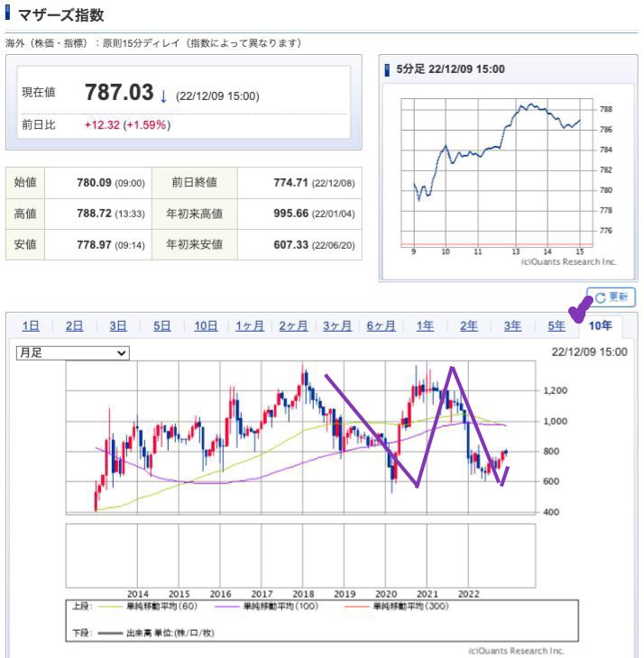The height and width of the screenshot is (658, 644).
Task: Click the 5分足 22/12/09 15:00 chart title
Action: [x=450, y=69]
